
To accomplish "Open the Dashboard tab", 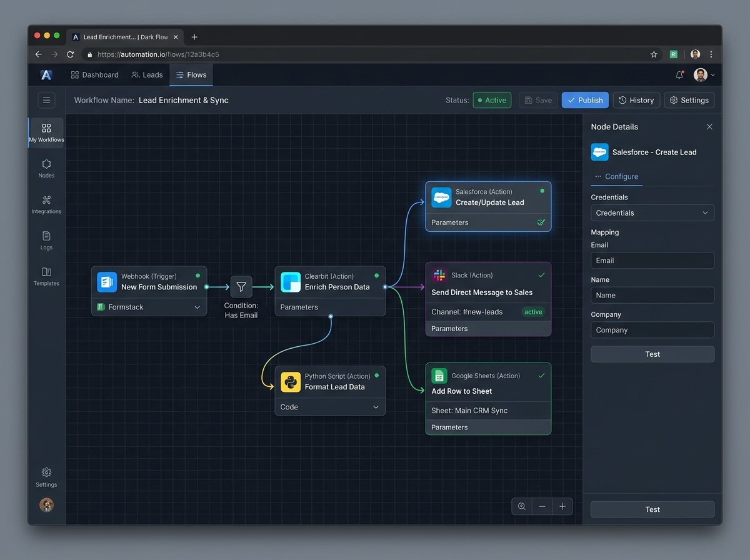I will 94,75.
